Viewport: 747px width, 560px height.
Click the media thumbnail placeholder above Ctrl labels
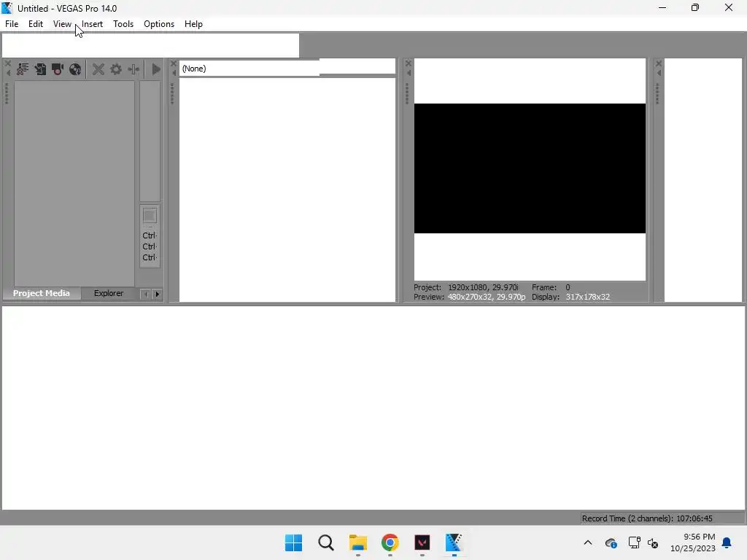[x=150, y=216]
